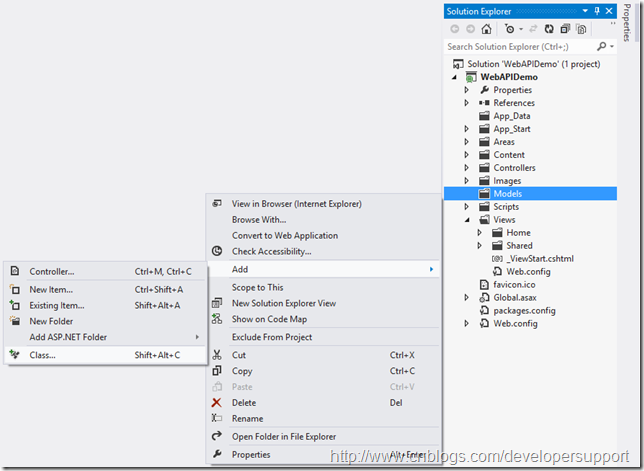The width and height of the screenshot is (644, 471).
Task: Collapse the Views folder in tree
Action: point(466,220)
